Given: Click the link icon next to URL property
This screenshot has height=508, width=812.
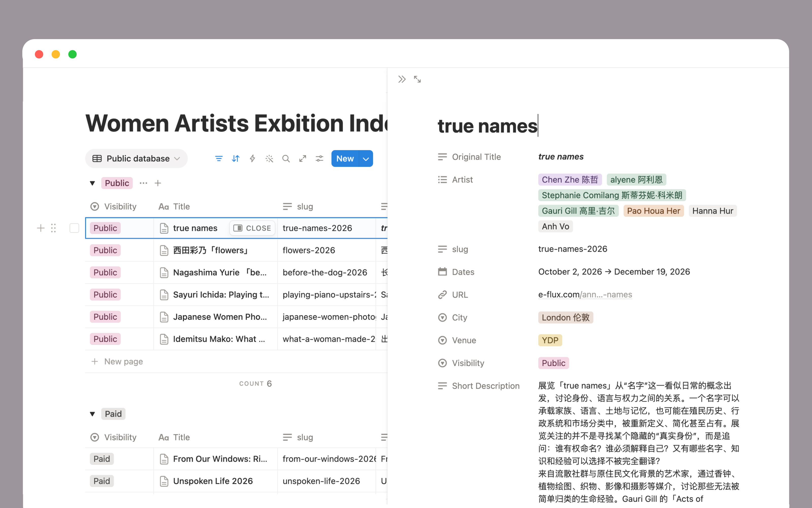Looking at the screenshot, I should [x=443, y=295].
